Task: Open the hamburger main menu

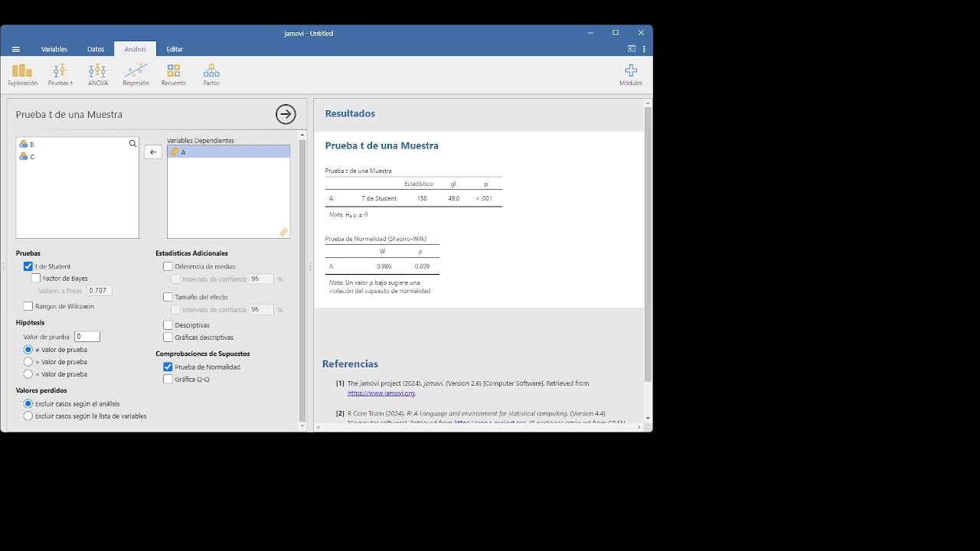Action: 15,49
